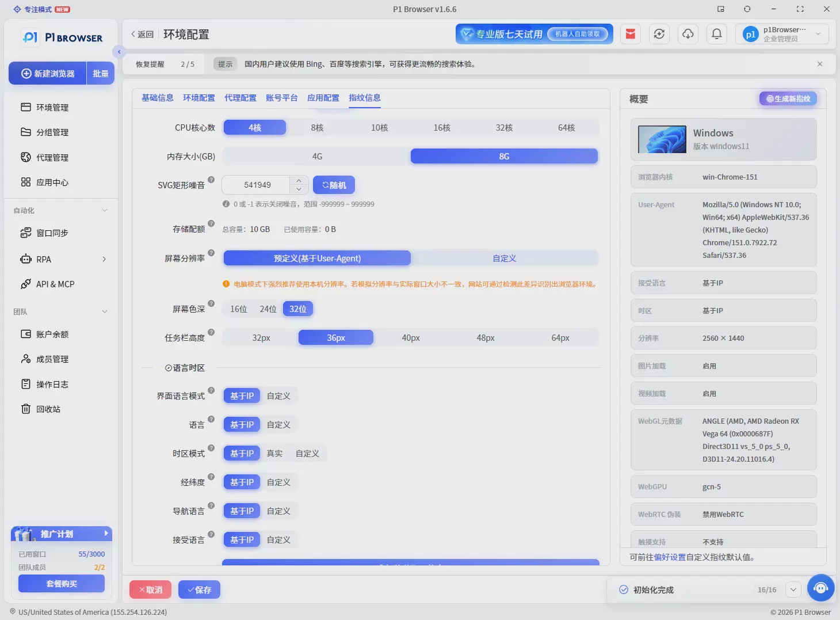Screen dimensions: 840x620
Task: Open the red gift envelope icon
Action: 631,34
